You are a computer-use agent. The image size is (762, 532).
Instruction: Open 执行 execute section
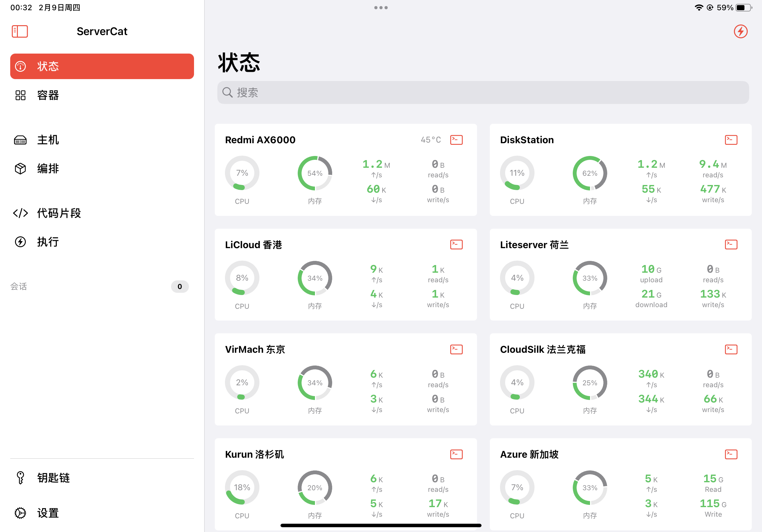click(48, 242)
